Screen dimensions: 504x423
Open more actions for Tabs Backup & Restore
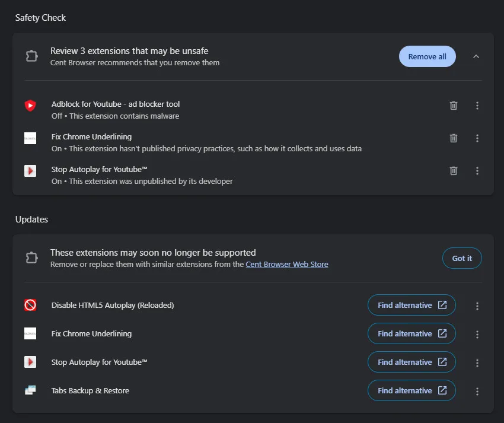(x=477, y=392)
